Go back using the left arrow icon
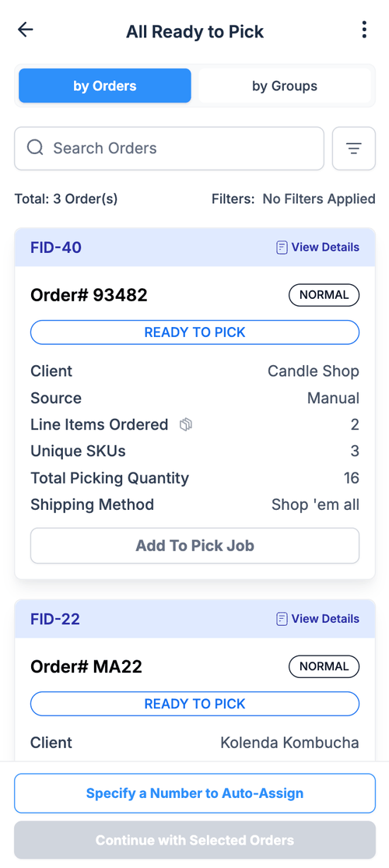The height and width of the screenshot is (868, 389). [26, 30]
